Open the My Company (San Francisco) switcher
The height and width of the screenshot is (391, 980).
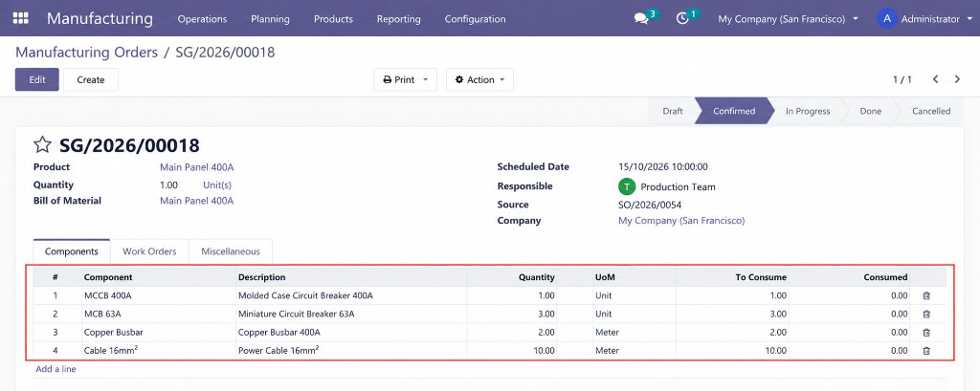(x=789, y=19)
